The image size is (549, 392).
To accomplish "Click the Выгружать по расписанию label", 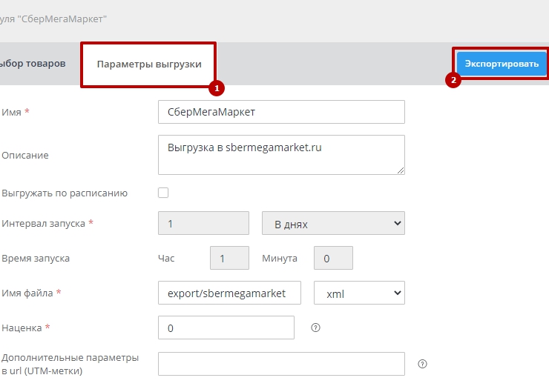I will [x=65, y=193].
